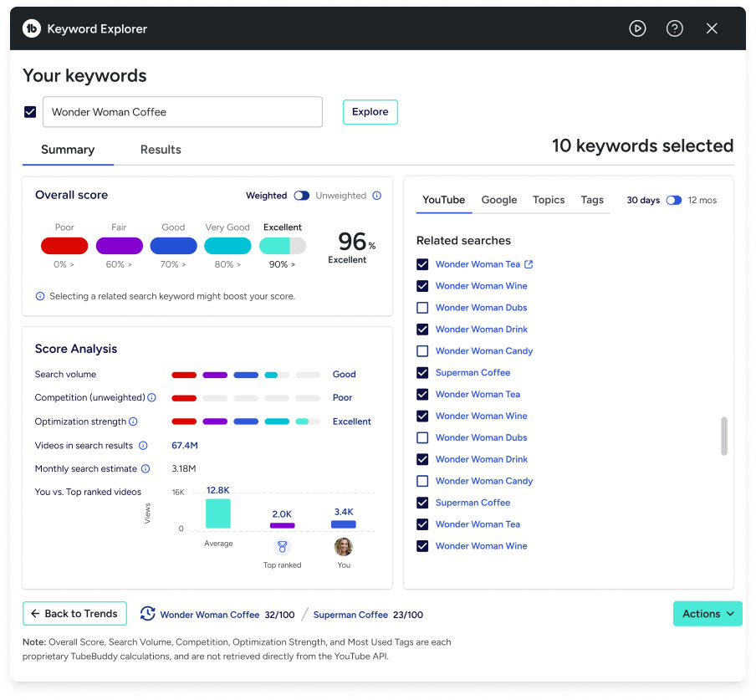Expand the Good 70% score range
This screenshot has height=700, width=756.
pyautogui.click(x=173, y=264)
